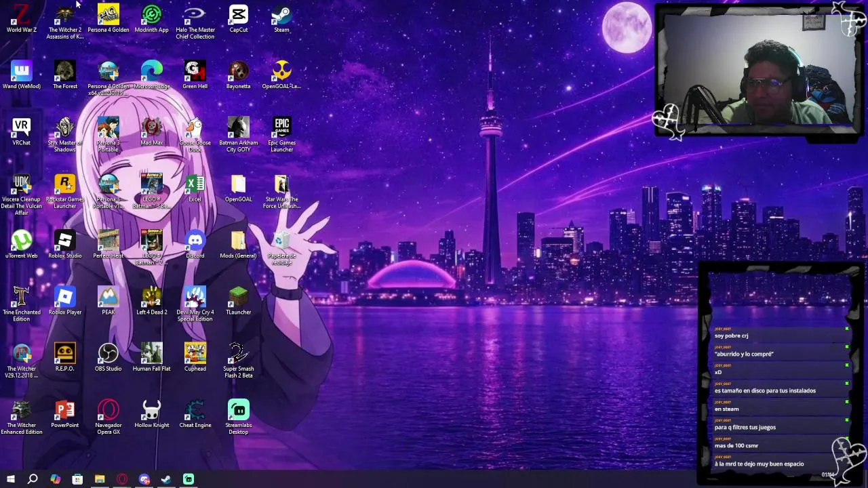Launch Navegador Opera GX shortcut
The height and width of the screenshot is (488, 868).
click(x=108, y=418)
